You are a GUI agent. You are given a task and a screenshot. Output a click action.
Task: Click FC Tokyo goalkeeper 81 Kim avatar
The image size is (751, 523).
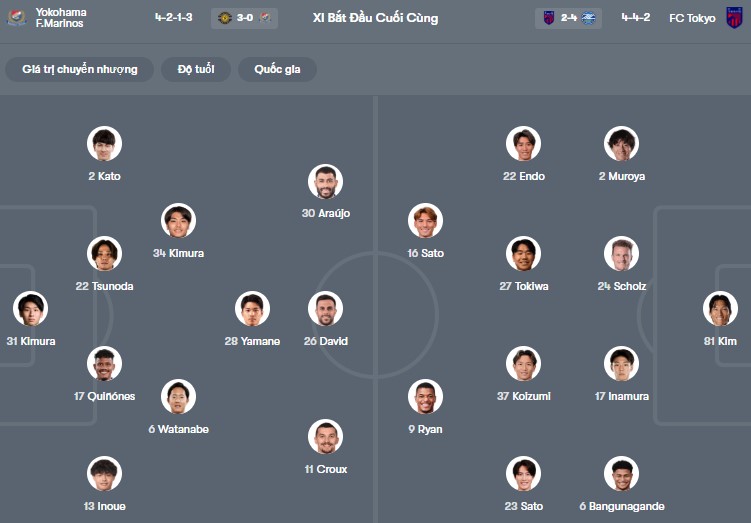click(x=720, y=309)
